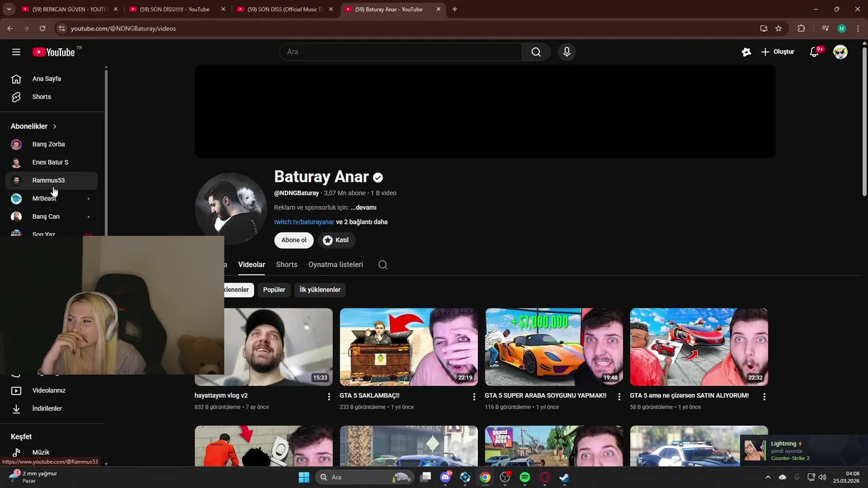Open Rammus53 subscription
The height and width of the screenshot is (488, 868).
52,181
